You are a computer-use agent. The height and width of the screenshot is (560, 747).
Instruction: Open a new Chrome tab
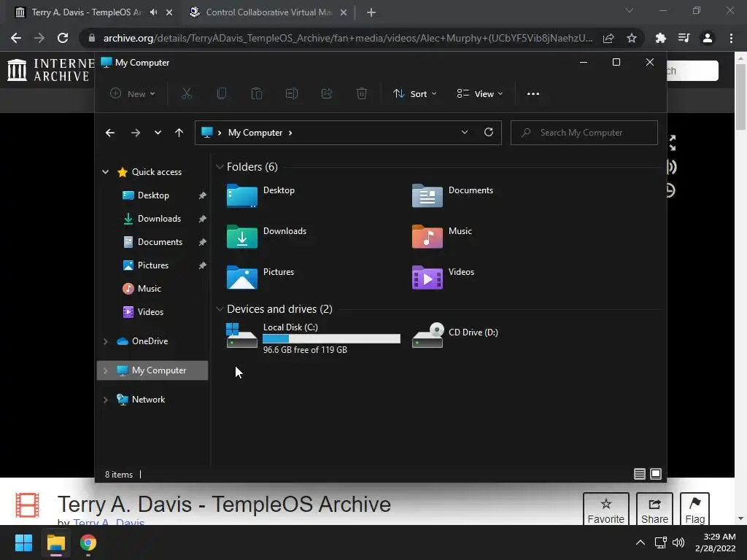pyautogui.click(x=371, y=12)
